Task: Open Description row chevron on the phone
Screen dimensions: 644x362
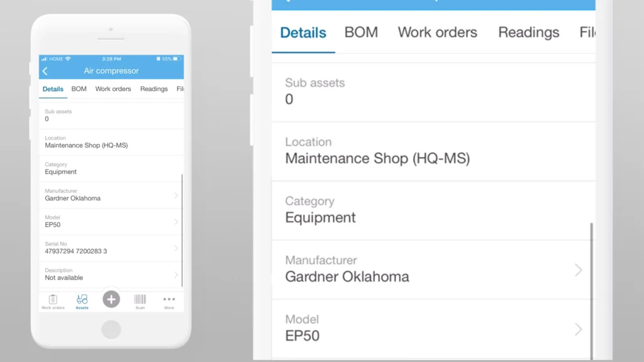Action: click(176, 275)
